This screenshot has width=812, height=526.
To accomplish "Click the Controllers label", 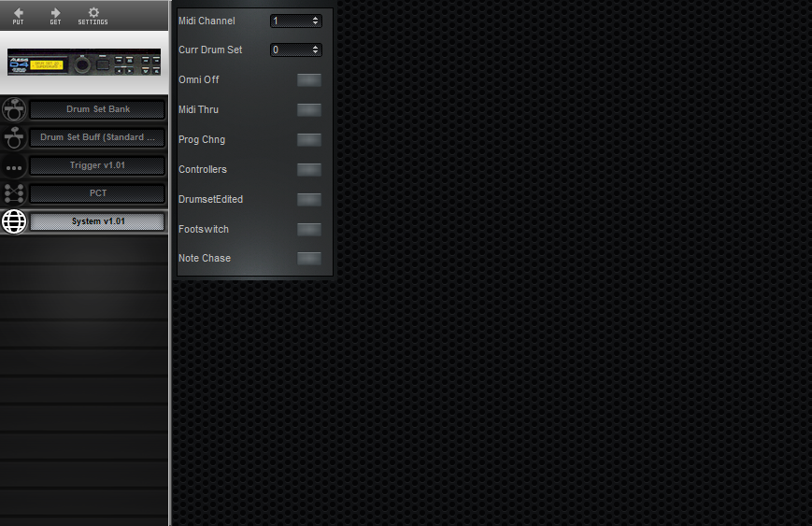I will pyautogui.click(x=203, y=169).
